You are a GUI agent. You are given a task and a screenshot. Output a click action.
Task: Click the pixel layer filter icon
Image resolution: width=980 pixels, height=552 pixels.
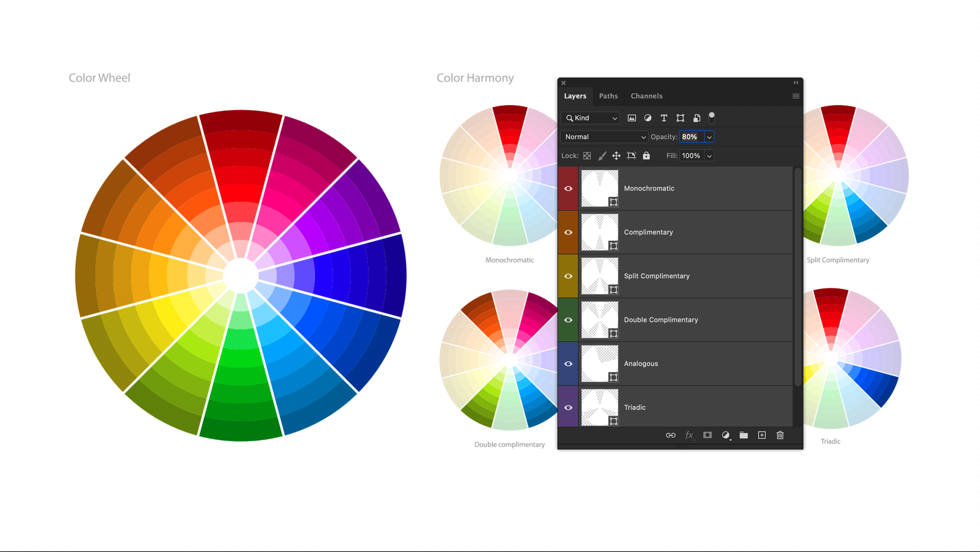tap(632, 118)
